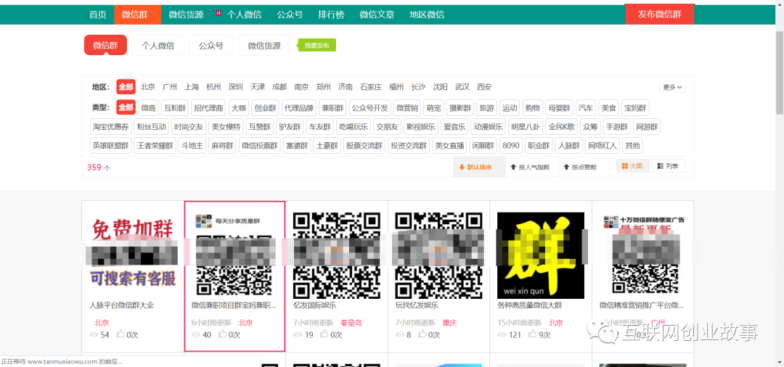The image size is (784, 367).
Task: Sort by 按人气指数
Action: pyautogui.click(x=530, y=167)
